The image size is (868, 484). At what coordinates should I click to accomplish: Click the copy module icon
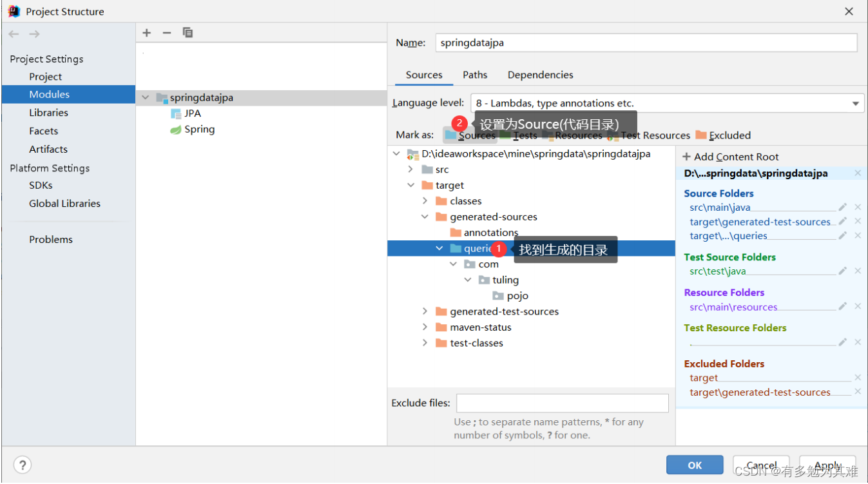pyautogui.click(x=188, y=32)
